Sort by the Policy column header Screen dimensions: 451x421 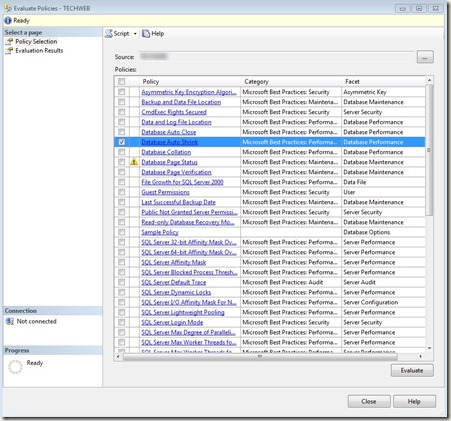[x=190, y=82]
